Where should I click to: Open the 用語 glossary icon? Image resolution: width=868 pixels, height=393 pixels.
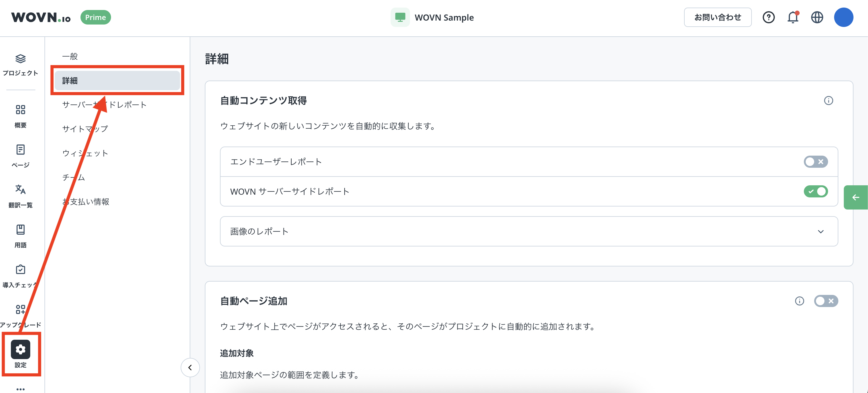coord(20,230)
